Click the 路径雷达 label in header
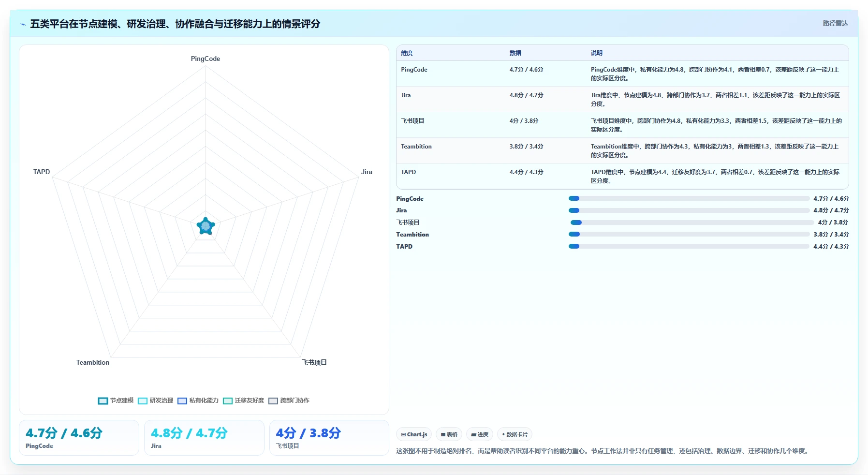The height and width of the screenshot is (475, 868). tap(835, 23)
